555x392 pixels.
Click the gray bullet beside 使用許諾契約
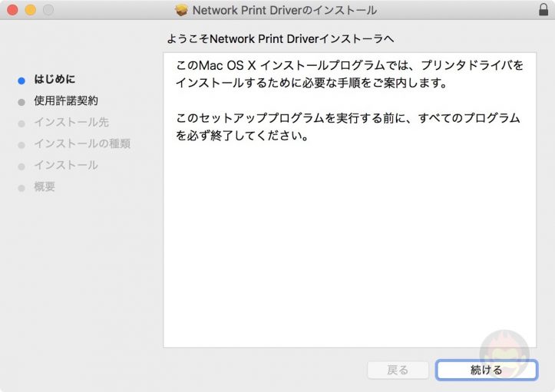click(21, 102)
